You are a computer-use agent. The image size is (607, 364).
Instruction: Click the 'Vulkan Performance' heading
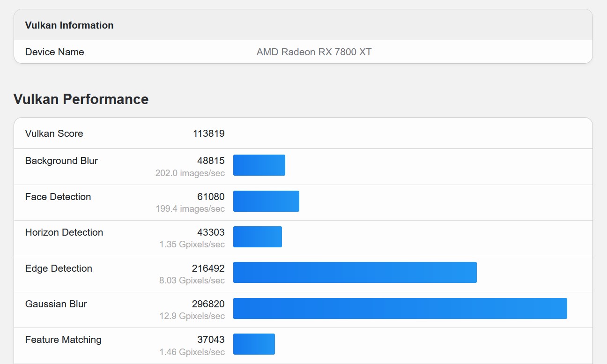tap(81, 99)
